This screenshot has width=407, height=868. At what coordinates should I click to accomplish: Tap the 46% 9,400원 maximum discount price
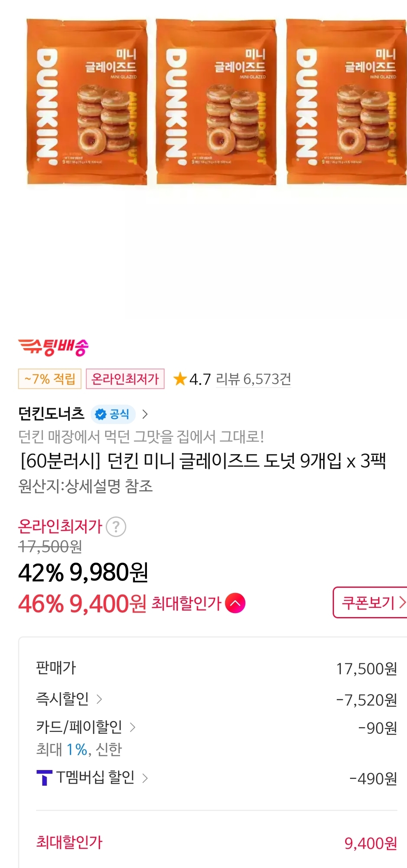point(82,603)
